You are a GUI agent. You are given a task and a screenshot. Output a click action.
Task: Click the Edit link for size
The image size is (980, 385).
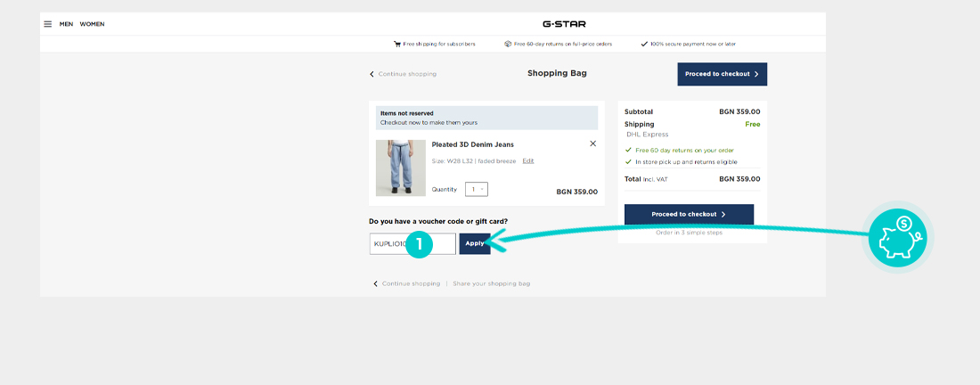(x=528, y=161)
